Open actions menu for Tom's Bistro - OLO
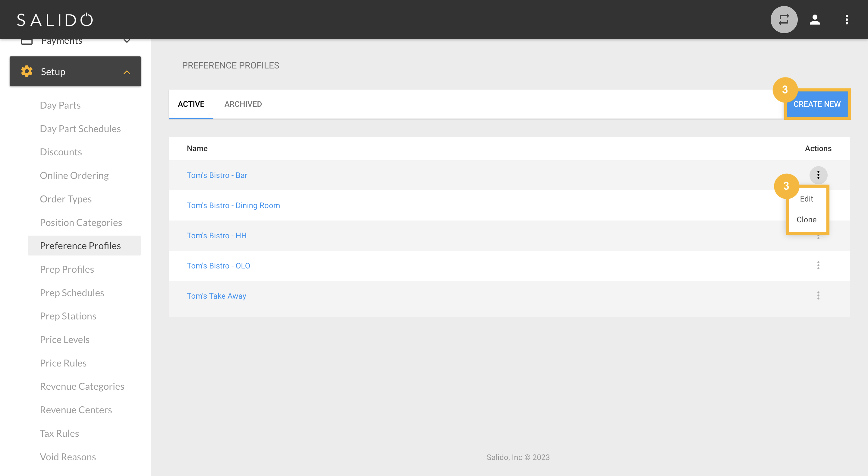This screenshot has width=868, height=476. tap(818, 265)
